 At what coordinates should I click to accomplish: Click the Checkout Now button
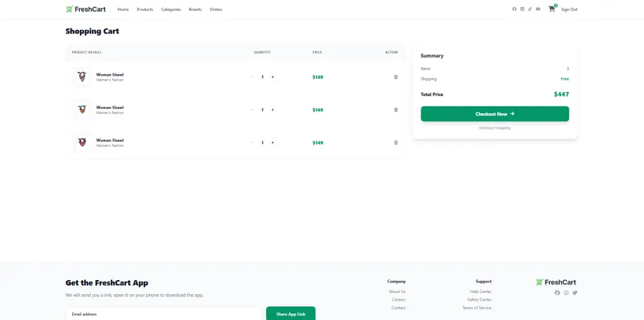(495, 114)
